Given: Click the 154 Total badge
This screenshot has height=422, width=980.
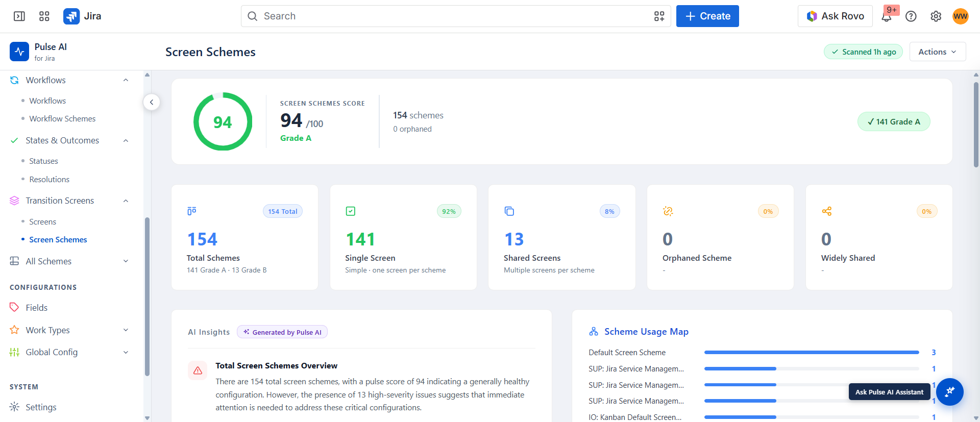Looking at the screenshot, I should tap(283, 211).
